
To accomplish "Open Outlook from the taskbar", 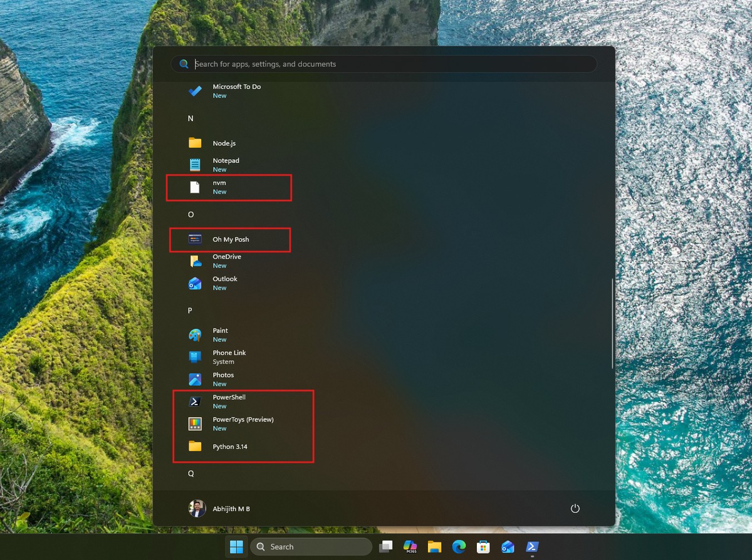I will [508, 547].
